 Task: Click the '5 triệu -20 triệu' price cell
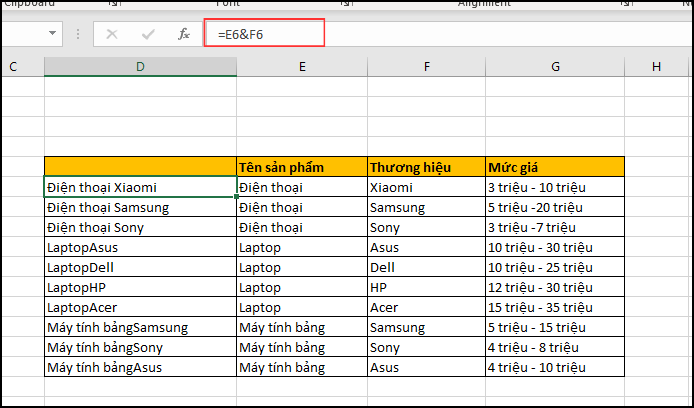click(x=555, y=207)
